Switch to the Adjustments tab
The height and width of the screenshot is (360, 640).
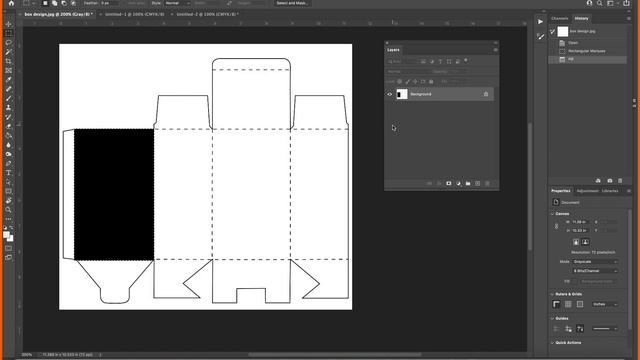click(x=587, y=191)
